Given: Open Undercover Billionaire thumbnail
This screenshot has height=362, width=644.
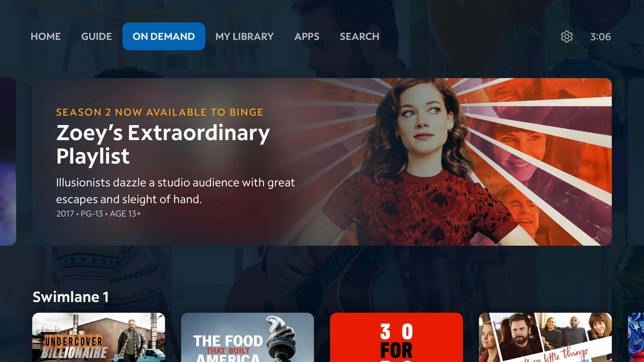Looking at the screenshot, I should pyautogui.click(x=98, y=337).
